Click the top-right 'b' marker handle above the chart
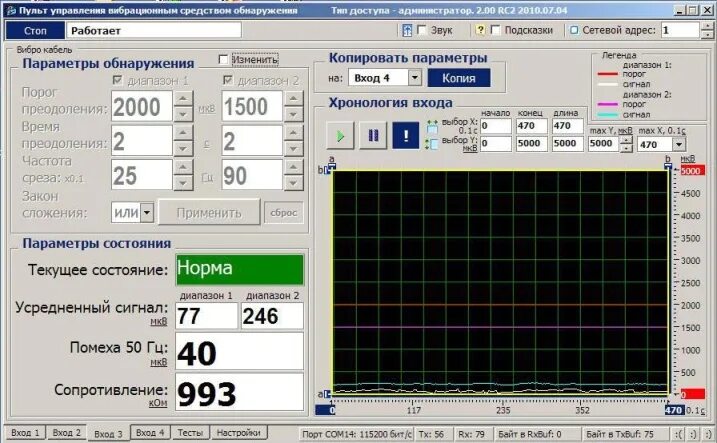 (668, 167)
